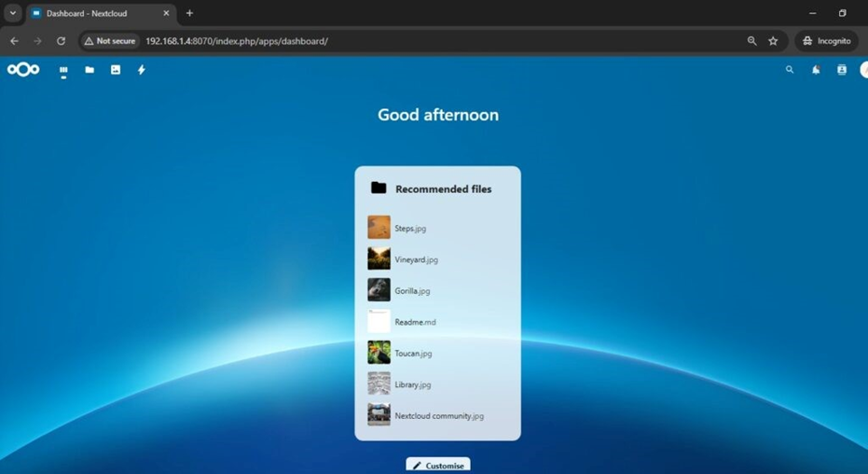
Task: Click the address bar URL
Action: pyautogui.click(x=237, y=41)
